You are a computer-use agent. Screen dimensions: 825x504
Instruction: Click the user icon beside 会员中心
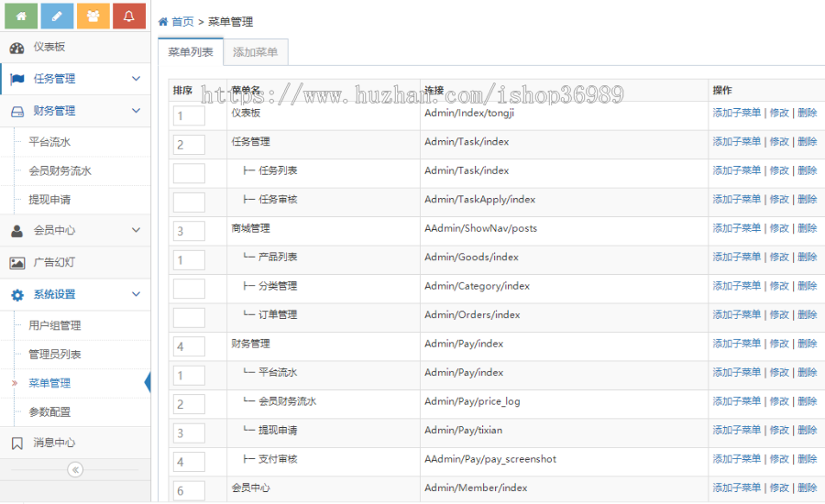(16, 231)
